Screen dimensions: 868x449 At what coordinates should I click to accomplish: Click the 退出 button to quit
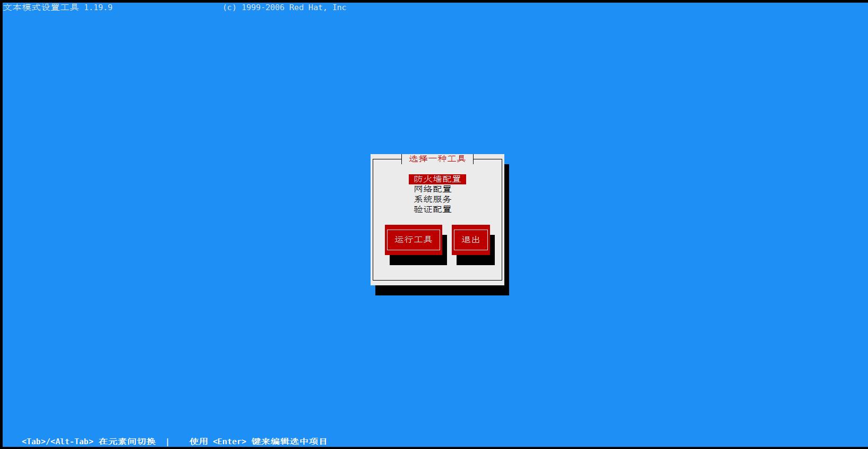click(x=471, y=240)
